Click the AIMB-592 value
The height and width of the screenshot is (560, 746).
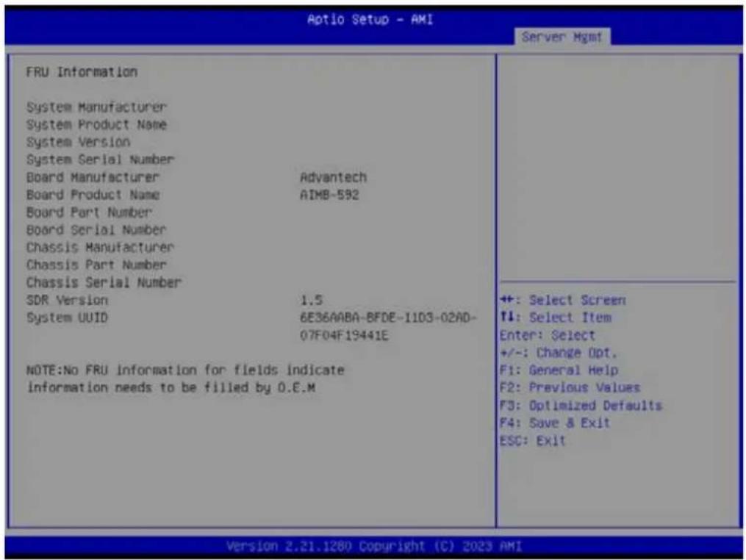click(x=329, y=195)
